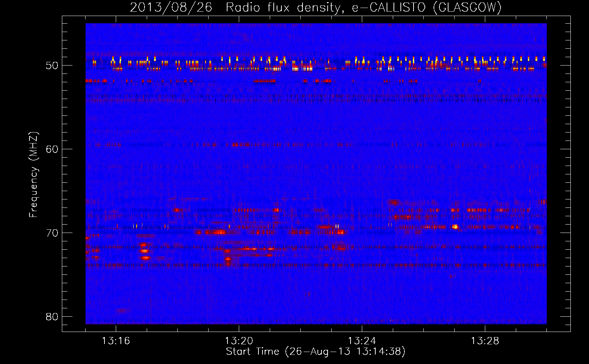
Task: Click the Frequency (MHZ) axis label
Action: pyautogui.click(x=33, y=175)
